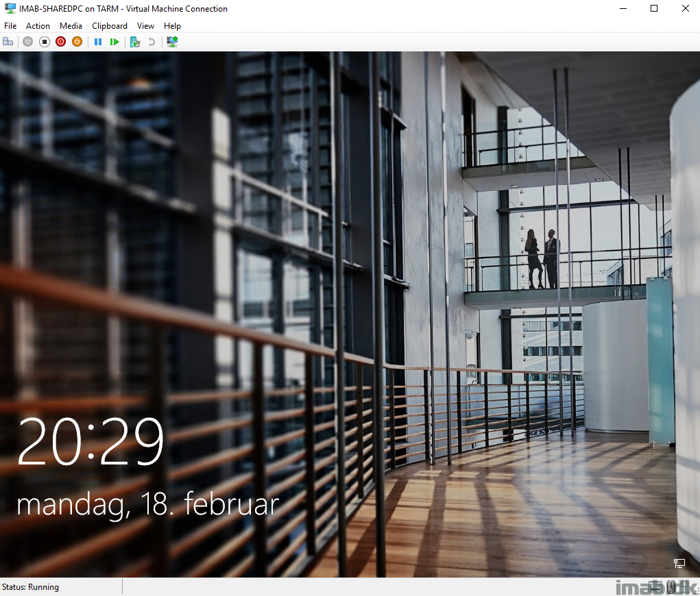Shut down VM using red power icon
The width and height of the screenshot is (700, 596).
pos(61,42)
